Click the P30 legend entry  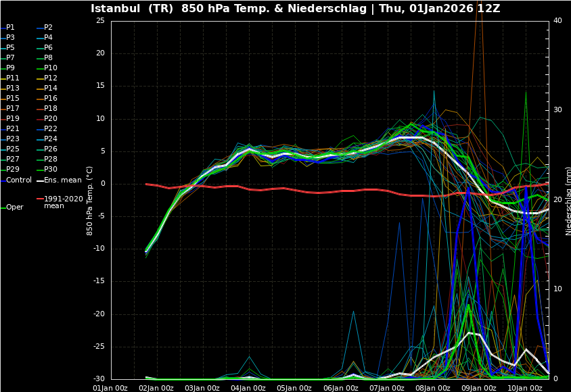51,170
